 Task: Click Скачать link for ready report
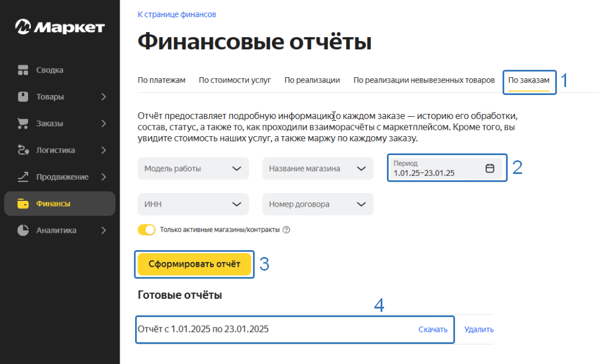[x=433, y=330]
